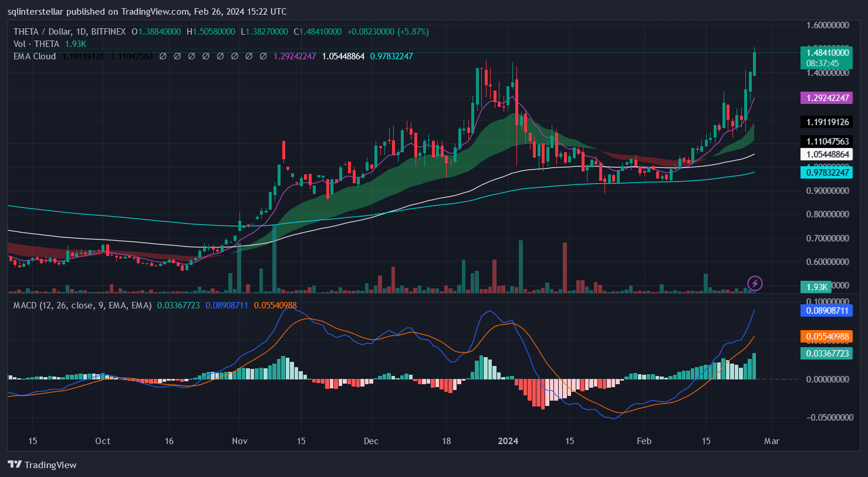Select the EMA Cloud indicator legend
Screen dimensions: 868x477
point(35,56)
